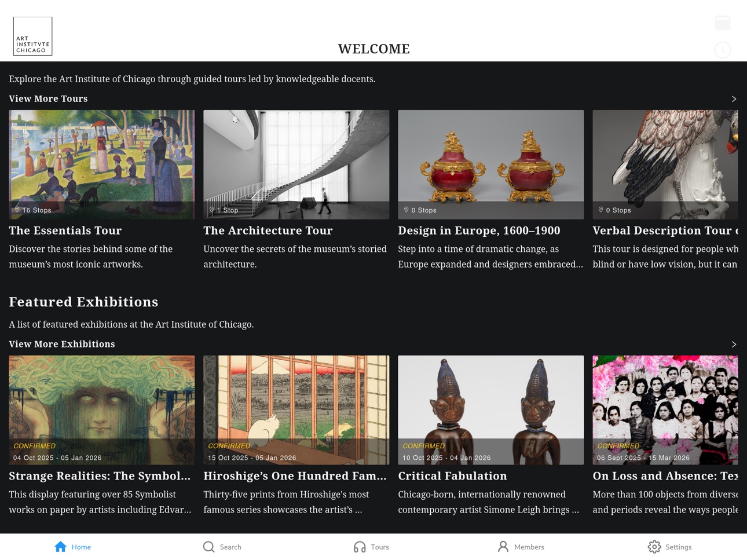Switch to the Search tab label
Image resolution: width=747 pixels, height=560 pixels.
(230, 547)
